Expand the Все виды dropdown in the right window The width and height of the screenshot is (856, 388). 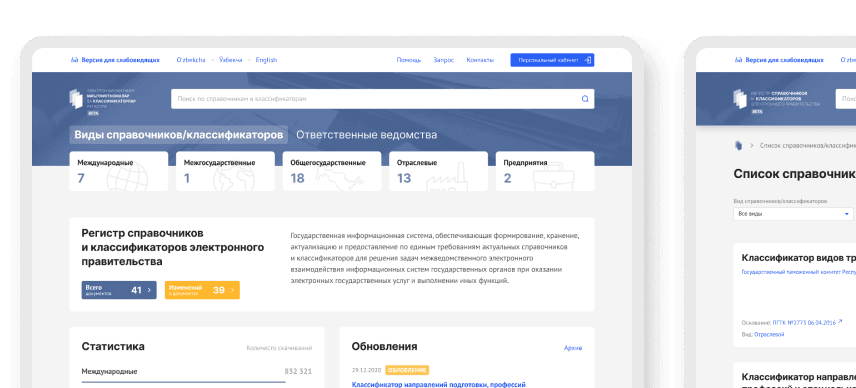tap(794, 214)
